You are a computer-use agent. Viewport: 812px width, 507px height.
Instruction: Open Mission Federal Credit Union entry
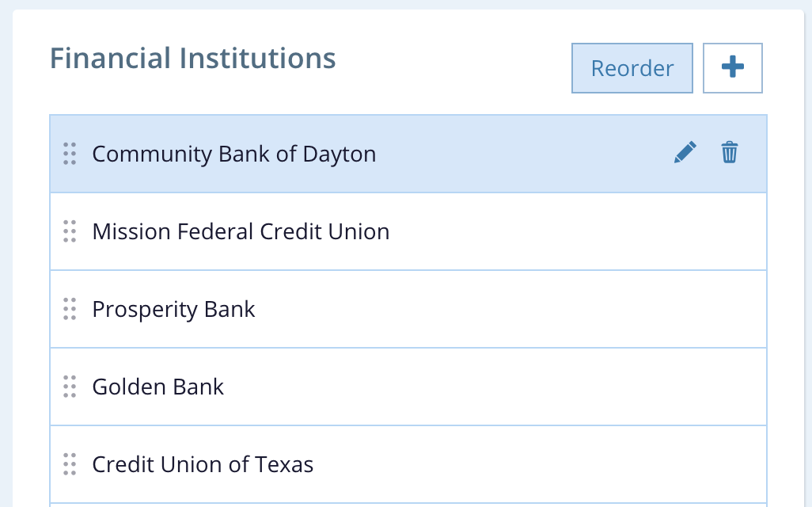pyautogui.click(x=241, y=231)
